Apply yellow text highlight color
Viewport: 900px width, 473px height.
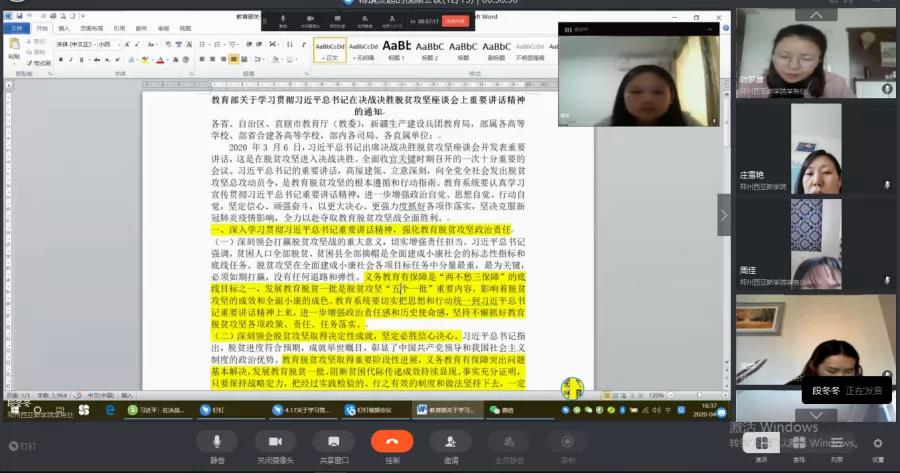pyautogui.click(x=145, y=59)
